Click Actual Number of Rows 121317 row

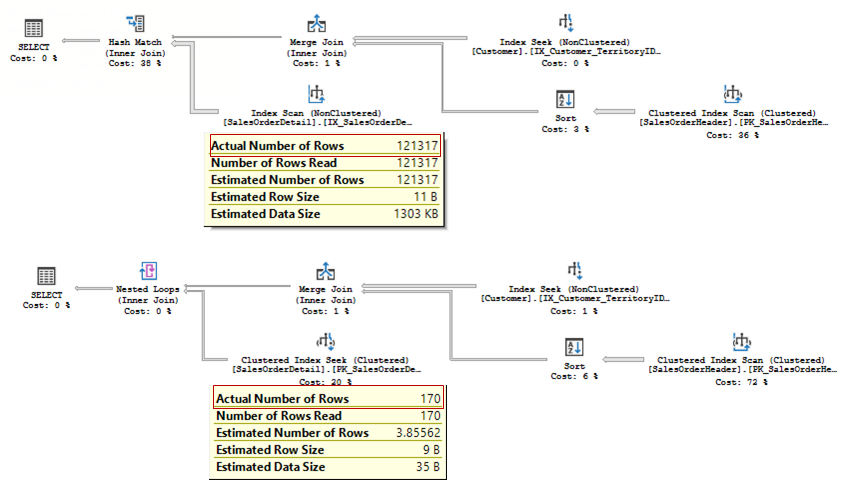325,146
